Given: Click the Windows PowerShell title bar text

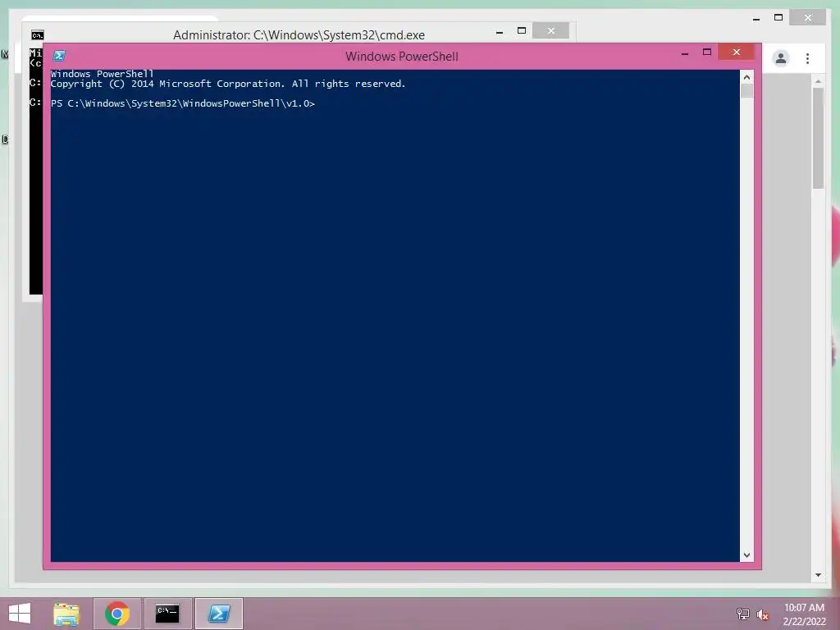Looking at the screenshot, I should (x=402, y=57).
